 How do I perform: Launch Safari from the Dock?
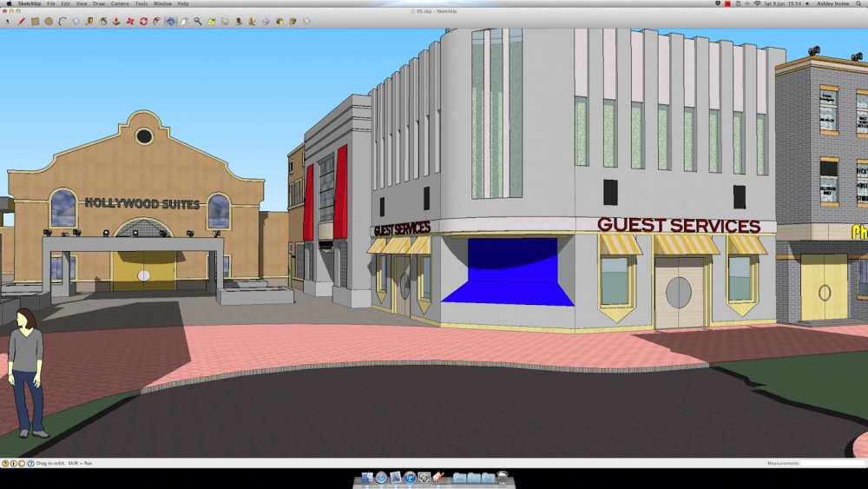[381, 478]
